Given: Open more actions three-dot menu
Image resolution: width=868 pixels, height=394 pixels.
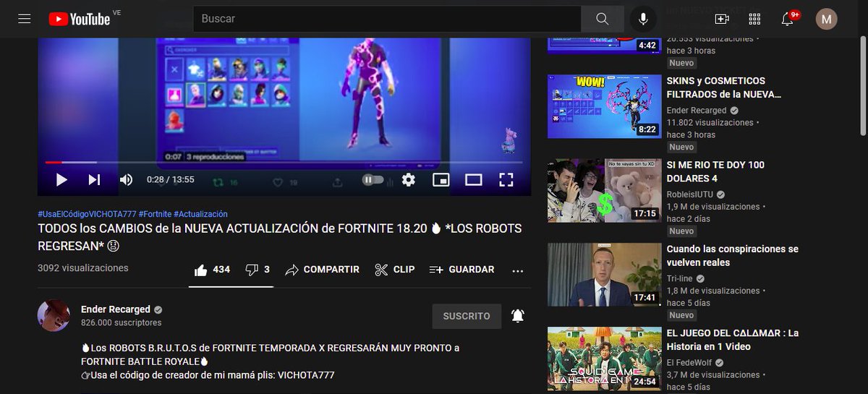Looking at the screenshot, I should point(517,270).
